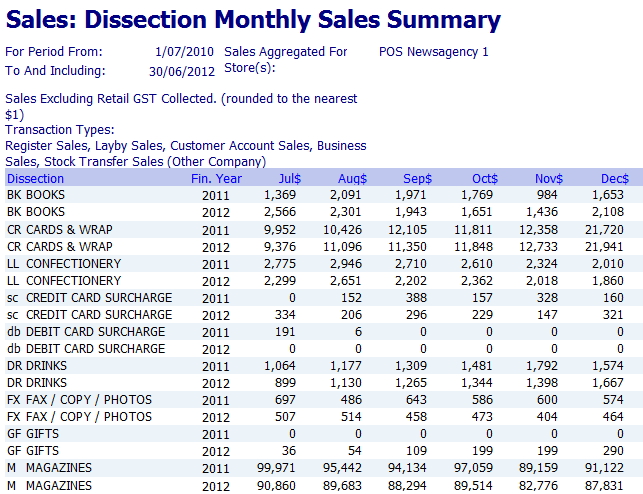Select db DEBIT CARD SURCHARGE 2012 row label
The height and width of the screenshot is (494, 643).
[x=86, y=349]
